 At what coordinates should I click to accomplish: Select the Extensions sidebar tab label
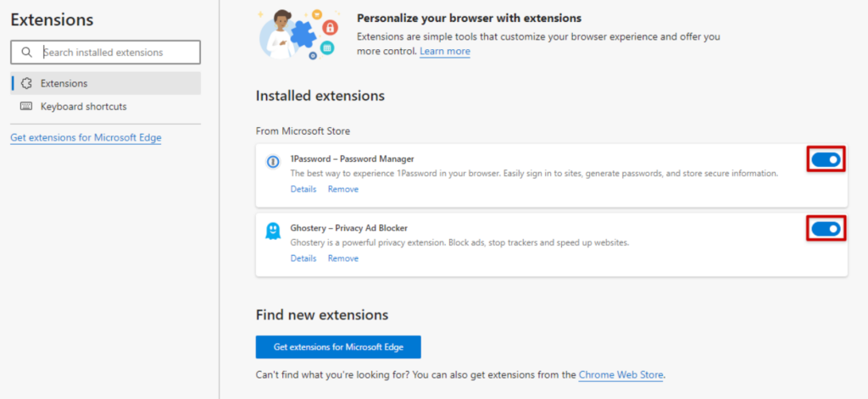click(64, 83)
